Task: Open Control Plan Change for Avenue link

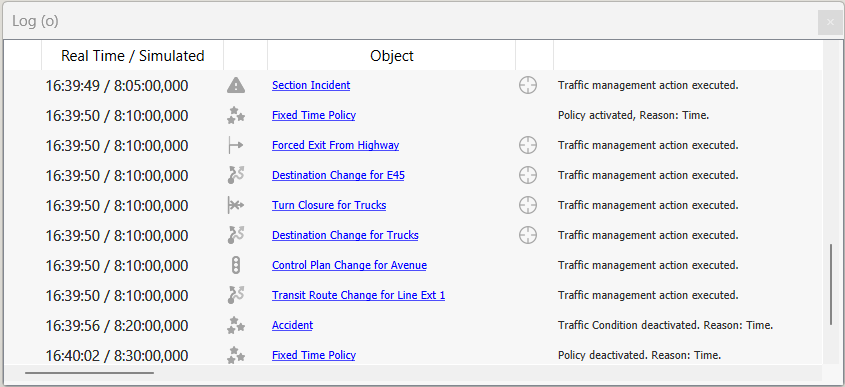Action: coord(349,265)
